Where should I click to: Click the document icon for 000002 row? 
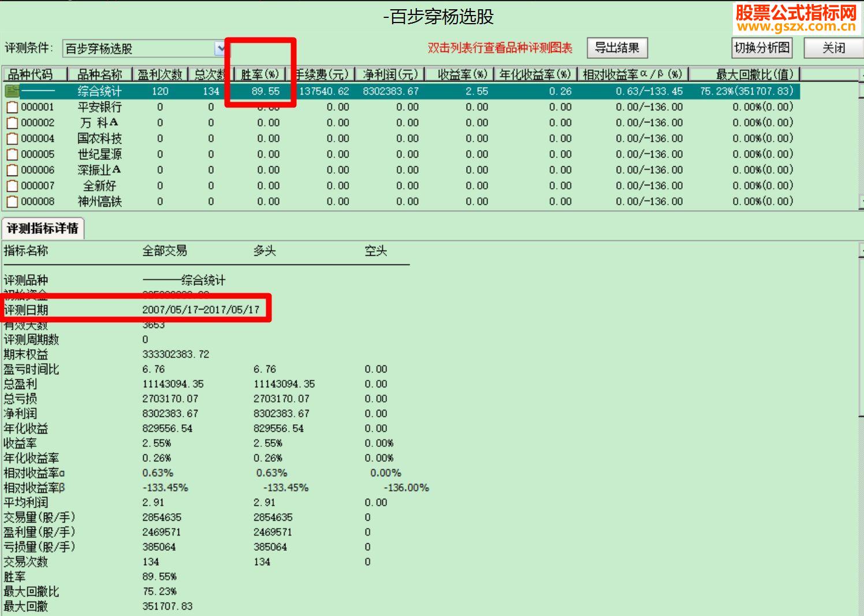(x=12, y=122)
